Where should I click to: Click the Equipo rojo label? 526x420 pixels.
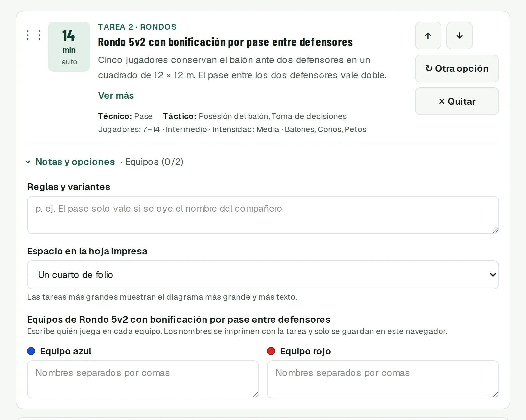[x=305, y=351]
